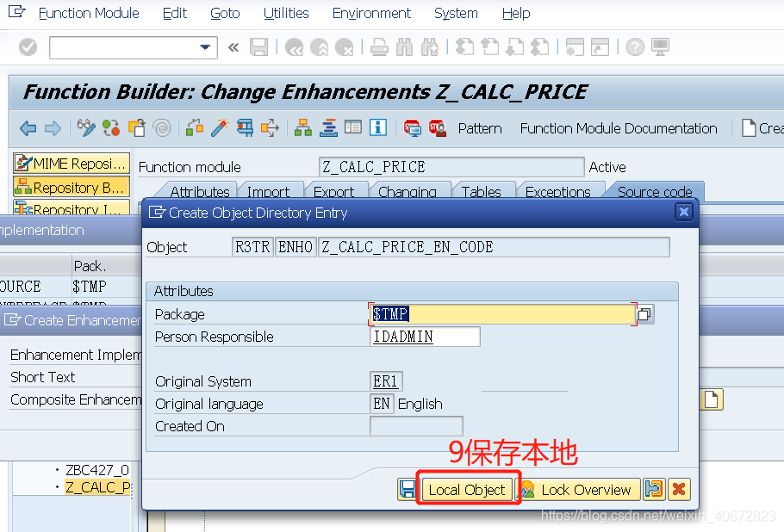This screenshot has width=784, height=532.
Task: Open the Environment menu
Action: [x=371, y=14]
